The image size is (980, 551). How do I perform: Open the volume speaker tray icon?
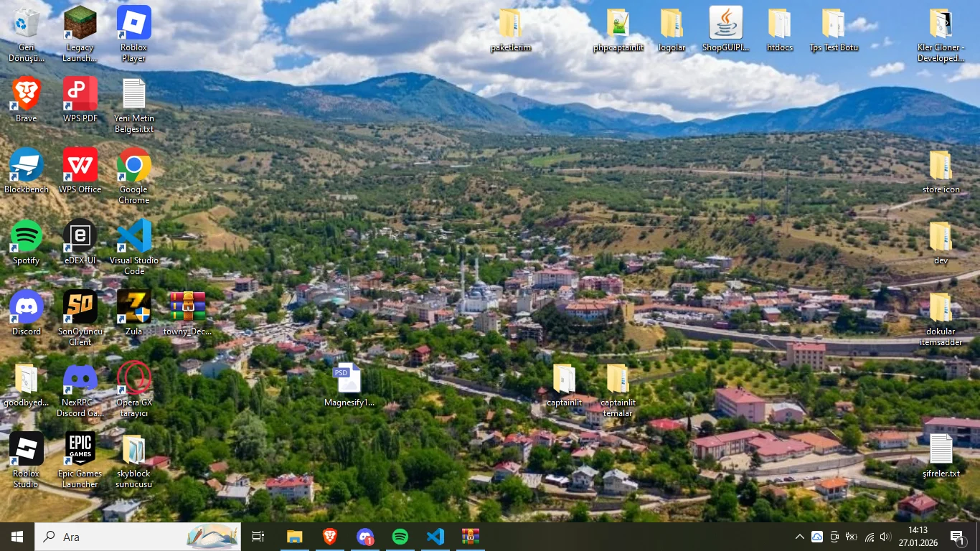point(885,537)
